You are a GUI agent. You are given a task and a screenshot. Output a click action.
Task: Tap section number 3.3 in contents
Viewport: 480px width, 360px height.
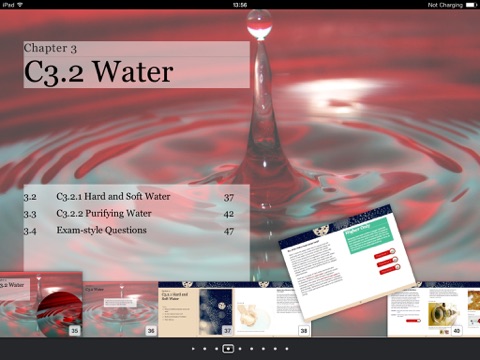[x=30, y=214]
